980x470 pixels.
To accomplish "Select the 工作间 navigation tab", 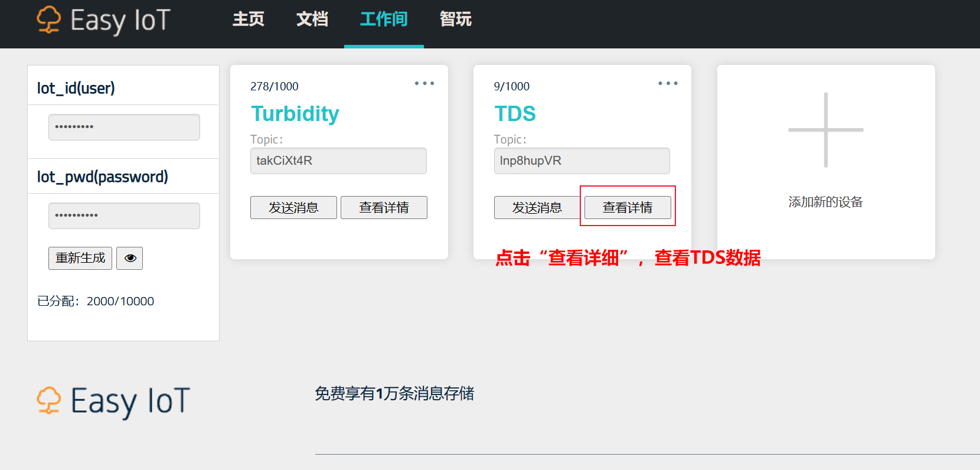I will [384, 19].
